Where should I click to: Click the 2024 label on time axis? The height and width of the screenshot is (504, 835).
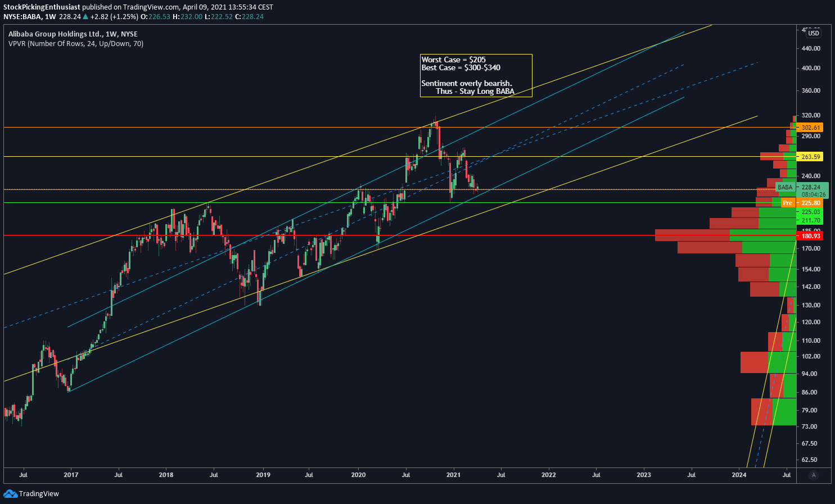pos(739,475)
